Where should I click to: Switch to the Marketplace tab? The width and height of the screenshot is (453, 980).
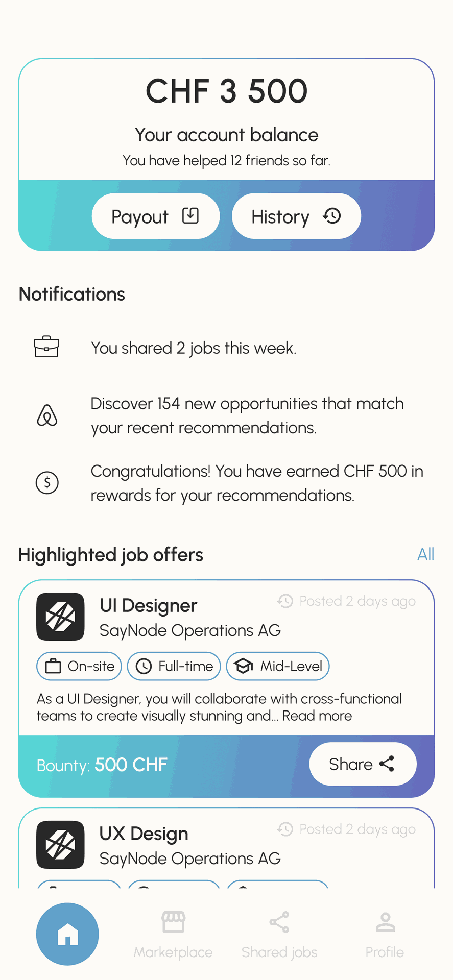[173, 935]
